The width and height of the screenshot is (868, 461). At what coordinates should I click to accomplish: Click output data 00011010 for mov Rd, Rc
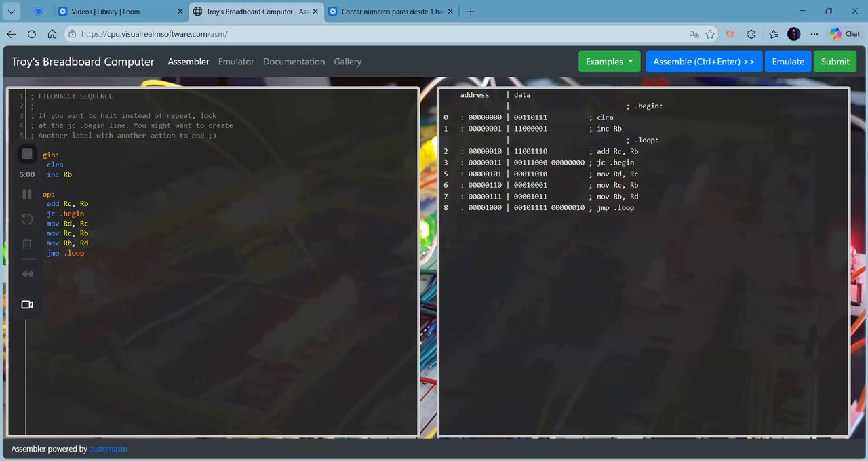[530, 174]
